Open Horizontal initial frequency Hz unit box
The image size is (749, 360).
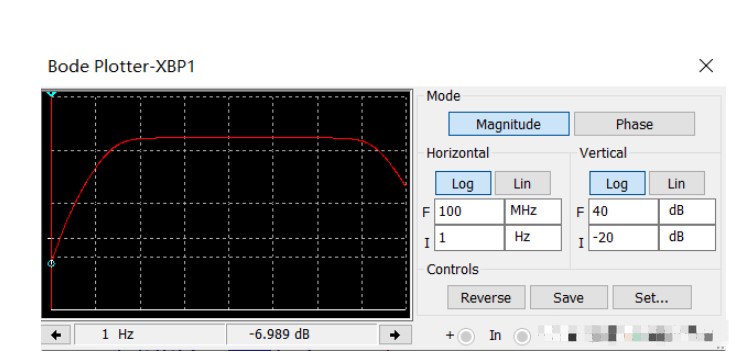(x=533, y=238)
